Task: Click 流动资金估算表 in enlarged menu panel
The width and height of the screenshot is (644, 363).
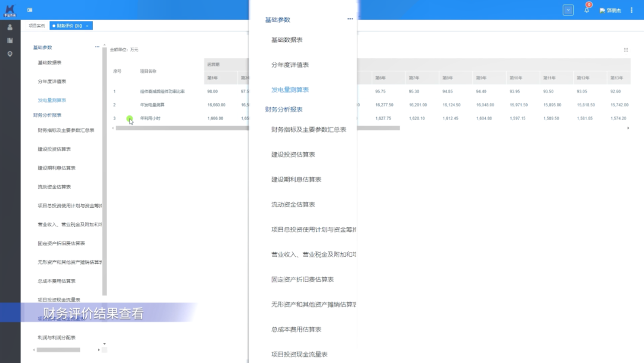Action: coord(293,204)
